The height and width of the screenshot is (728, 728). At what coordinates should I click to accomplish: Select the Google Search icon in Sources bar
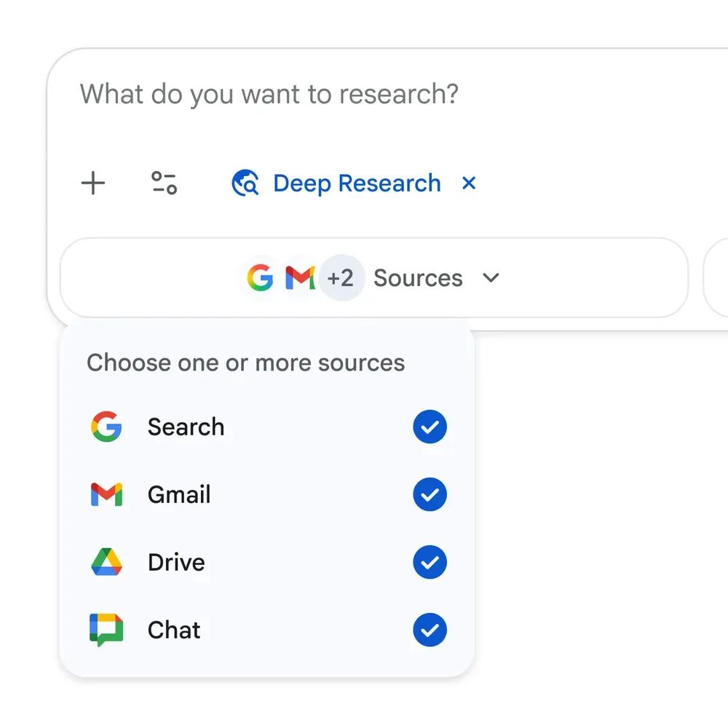click(x=260, y=277)
